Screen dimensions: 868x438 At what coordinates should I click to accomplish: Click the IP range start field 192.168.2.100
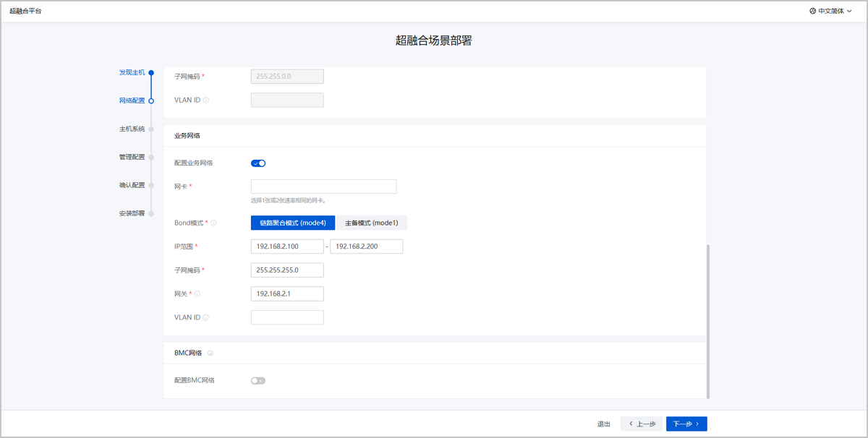point(287,247)
